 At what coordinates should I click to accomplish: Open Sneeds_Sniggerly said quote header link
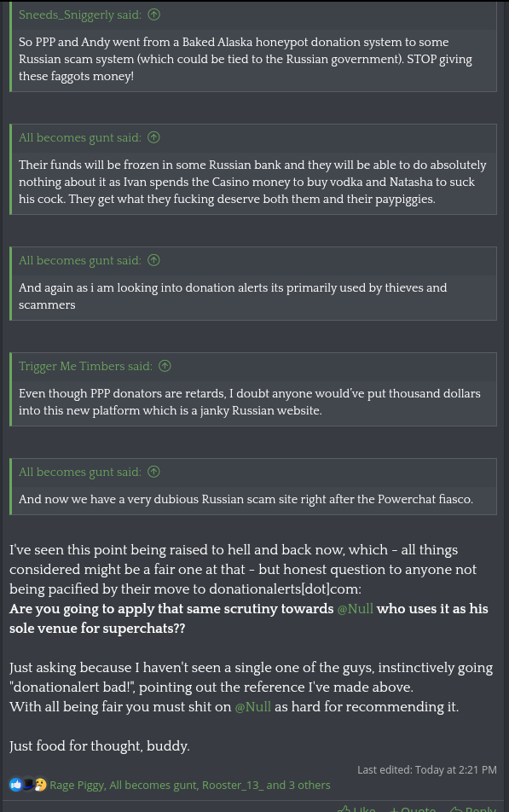[80, 14]
